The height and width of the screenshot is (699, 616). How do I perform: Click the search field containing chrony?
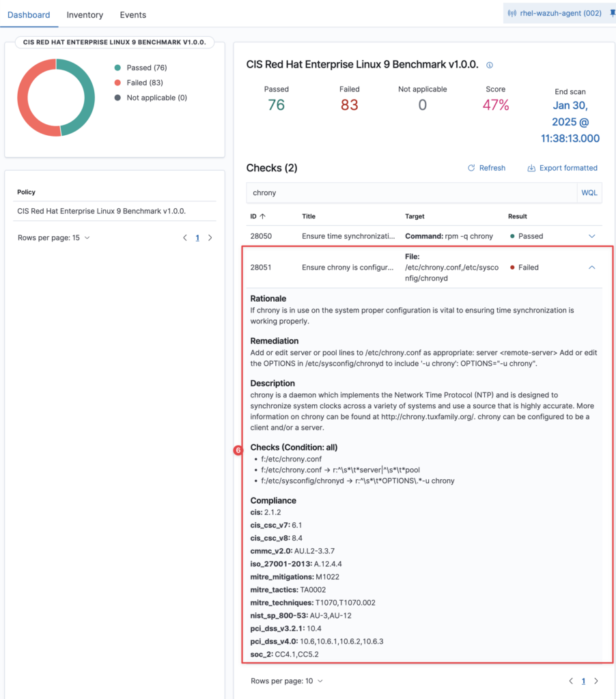(412, 192)
